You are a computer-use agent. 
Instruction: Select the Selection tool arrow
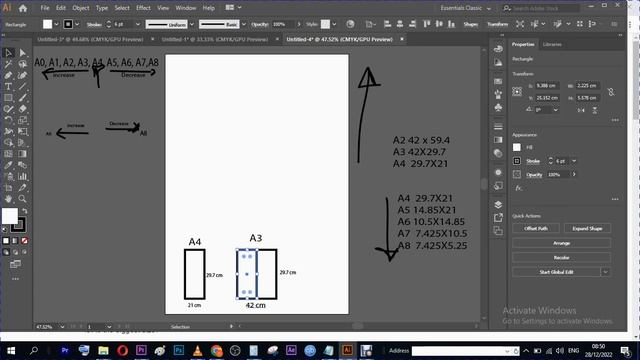coord(8,53)
